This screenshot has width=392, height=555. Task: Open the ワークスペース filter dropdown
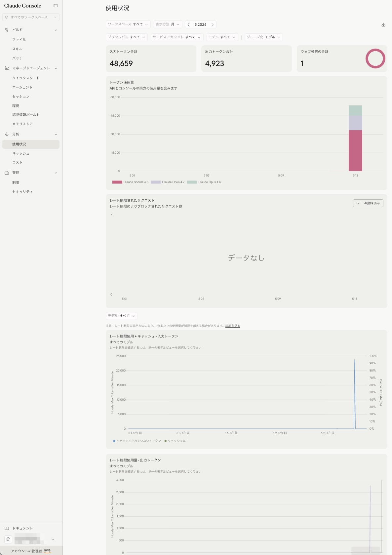pos(128,24)
